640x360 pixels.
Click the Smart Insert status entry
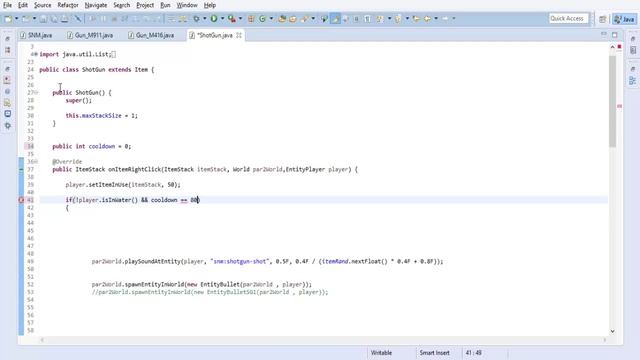(x=434, y=353)
